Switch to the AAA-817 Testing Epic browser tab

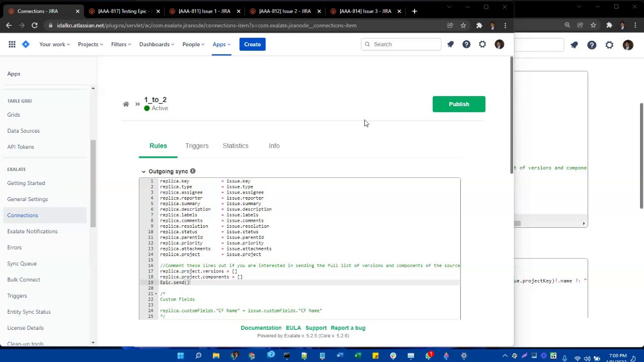tap(124, 11)
